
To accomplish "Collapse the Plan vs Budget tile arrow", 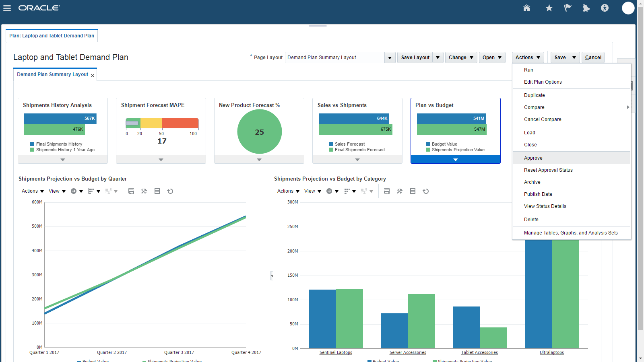I will [x=456, y=160].
